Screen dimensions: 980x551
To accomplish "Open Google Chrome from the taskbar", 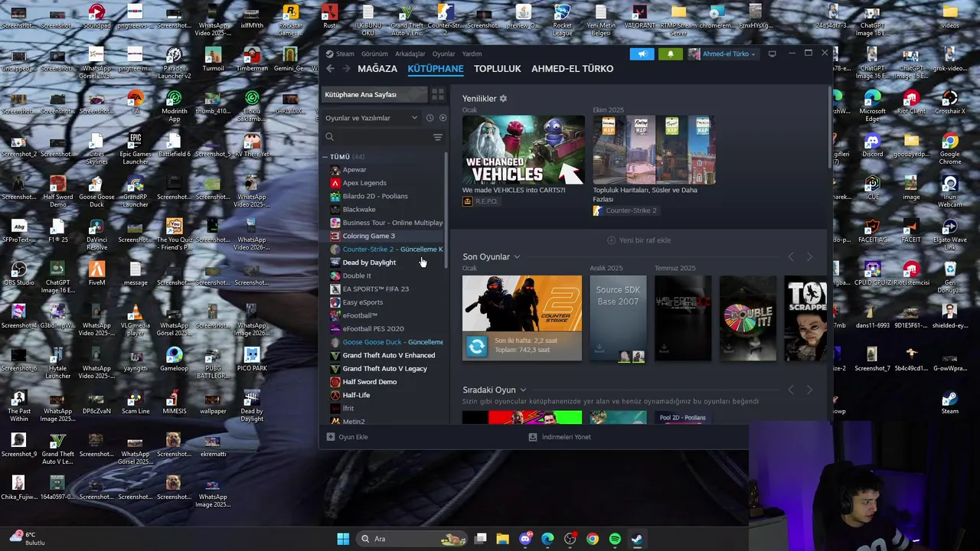I will 593,539.
